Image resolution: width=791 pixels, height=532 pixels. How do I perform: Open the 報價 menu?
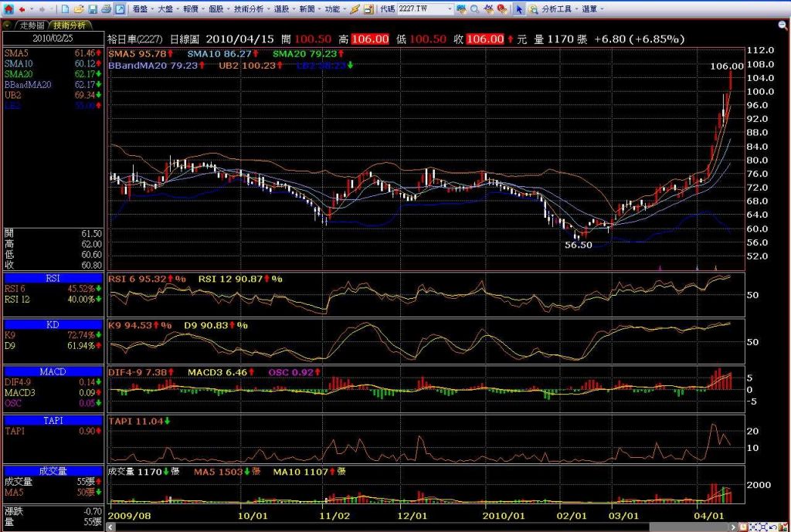click(x=194, y=9)
